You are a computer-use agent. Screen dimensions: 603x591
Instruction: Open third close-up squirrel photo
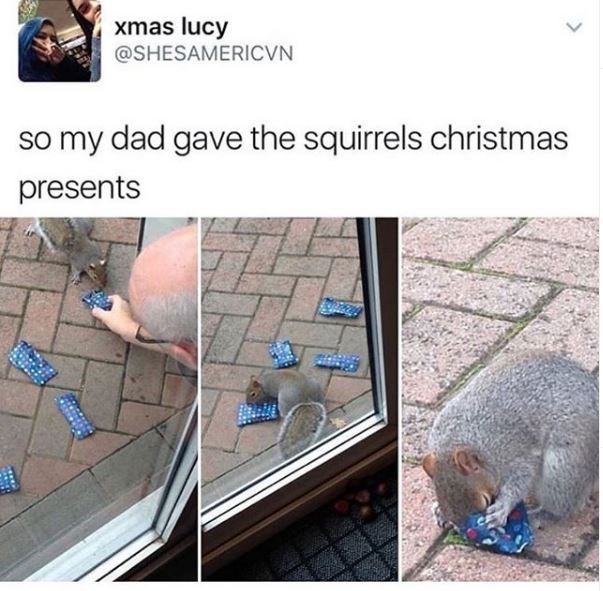point(501,399)
